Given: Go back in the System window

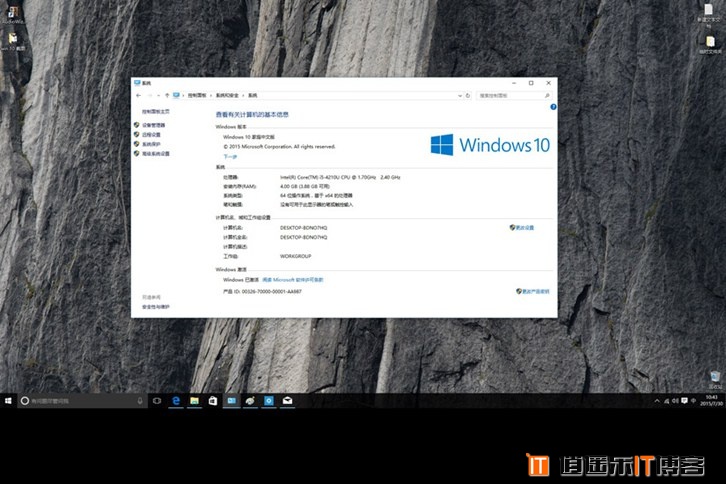Looking at the screenshot, I should click(x=138, y=95).
